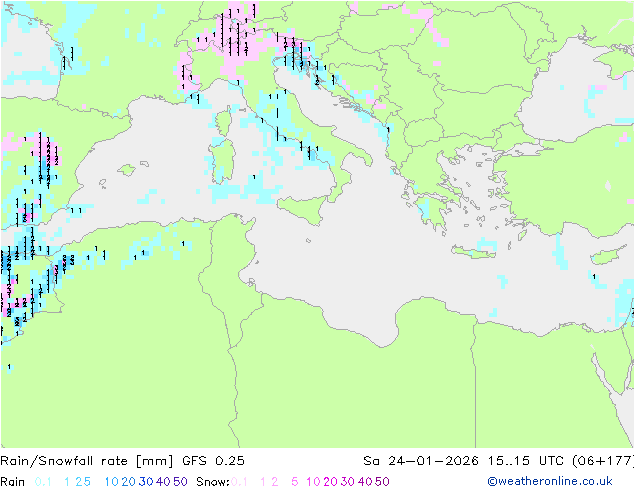Pick the Rain legend 50 value
The image size is (634, 490).
[x=180, y=482]
